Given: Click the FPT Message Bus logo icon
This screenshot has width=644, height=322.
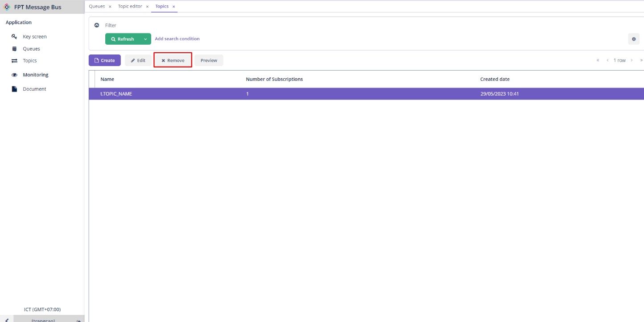Looking at the screenshot, I should 7,7.
